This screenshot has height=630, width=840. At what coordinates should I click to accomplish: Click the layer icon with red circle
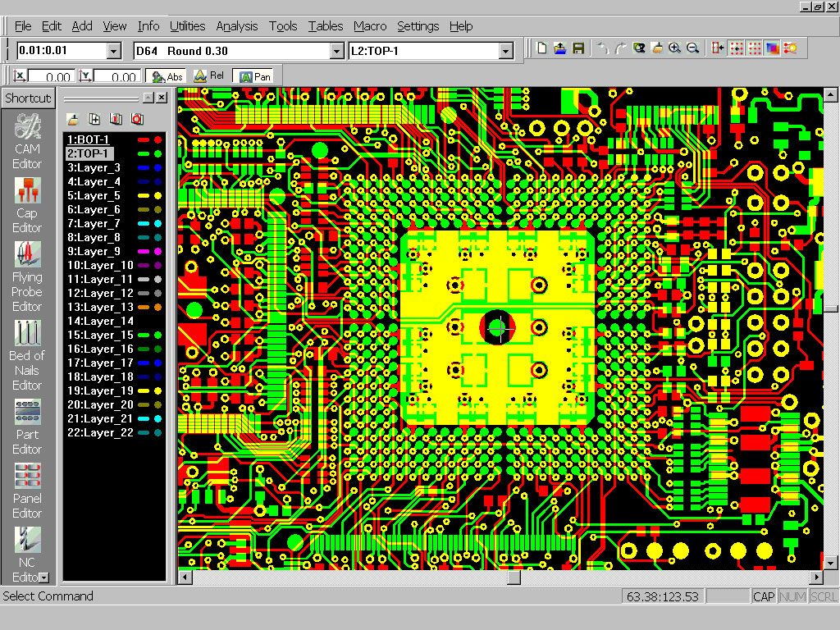click(x=137, y=119)
